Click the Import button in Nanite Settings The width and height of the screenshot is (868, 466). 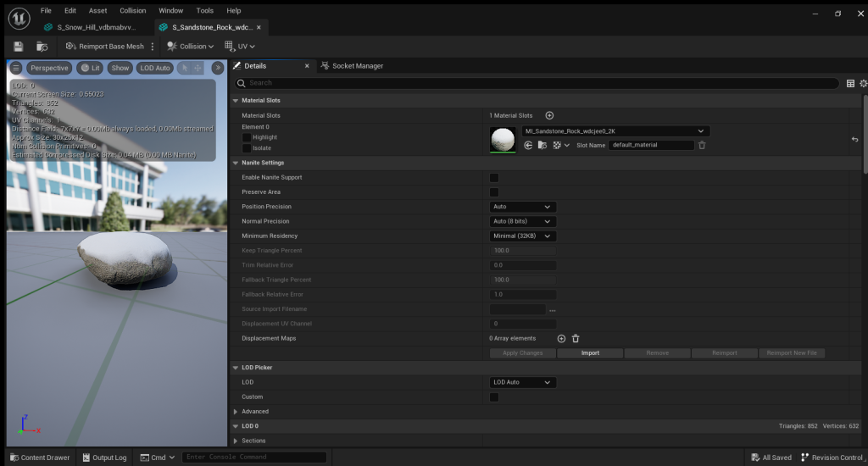[x=590, y=353]
